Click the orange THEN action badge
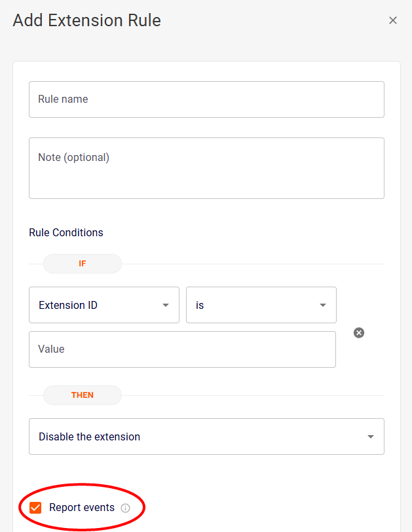The width and height of the screenshot is (412, 532). [x=83, y=395]
